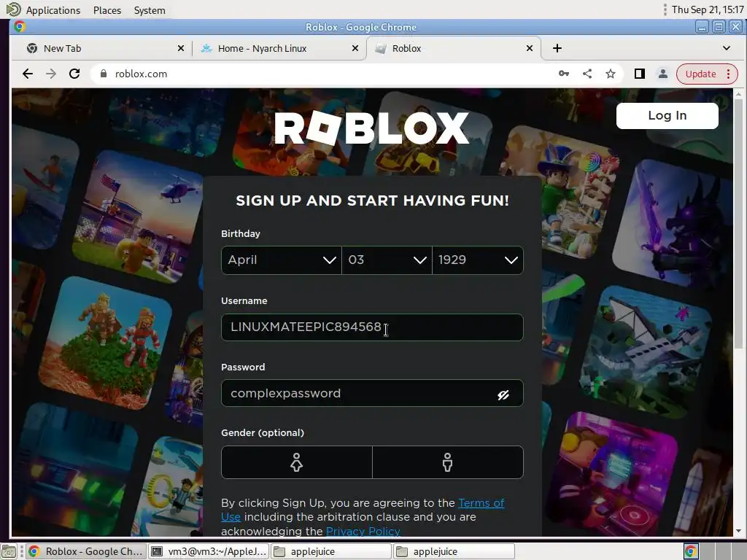Open saved passwords key icon
Viewport: 747px width, 560px height.
(564, 74)
